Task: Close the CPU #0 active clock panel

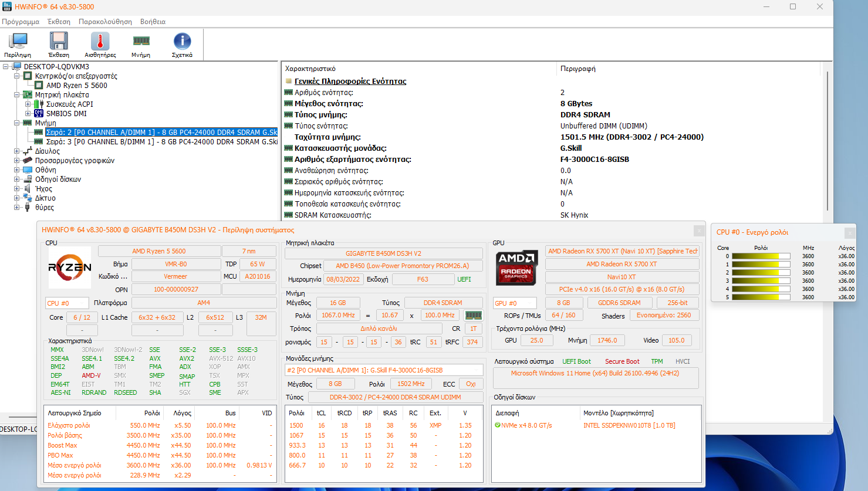Action: pyautogui.click(x=849, y=233)
